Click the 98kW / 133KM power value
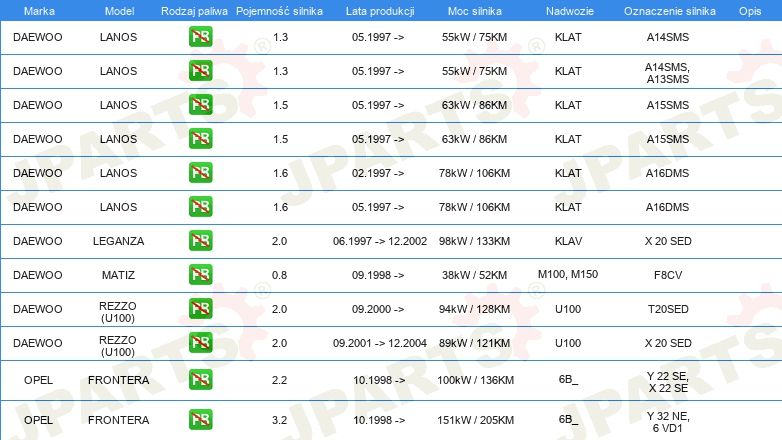Viewport: 782px width, 440px height. tap(474, 241)
